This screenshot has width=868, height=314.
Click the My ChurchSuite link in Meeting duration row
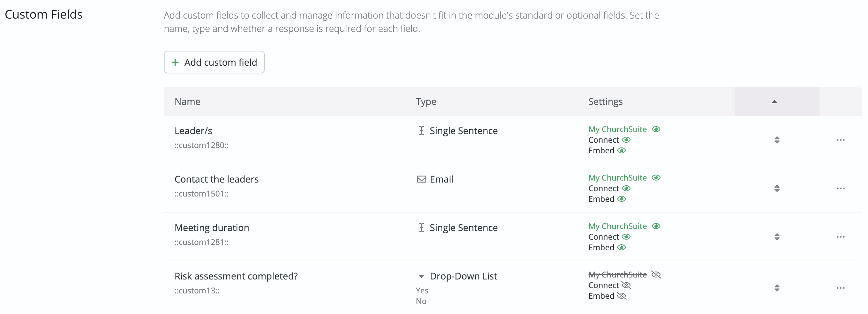[x=617, y=226]
